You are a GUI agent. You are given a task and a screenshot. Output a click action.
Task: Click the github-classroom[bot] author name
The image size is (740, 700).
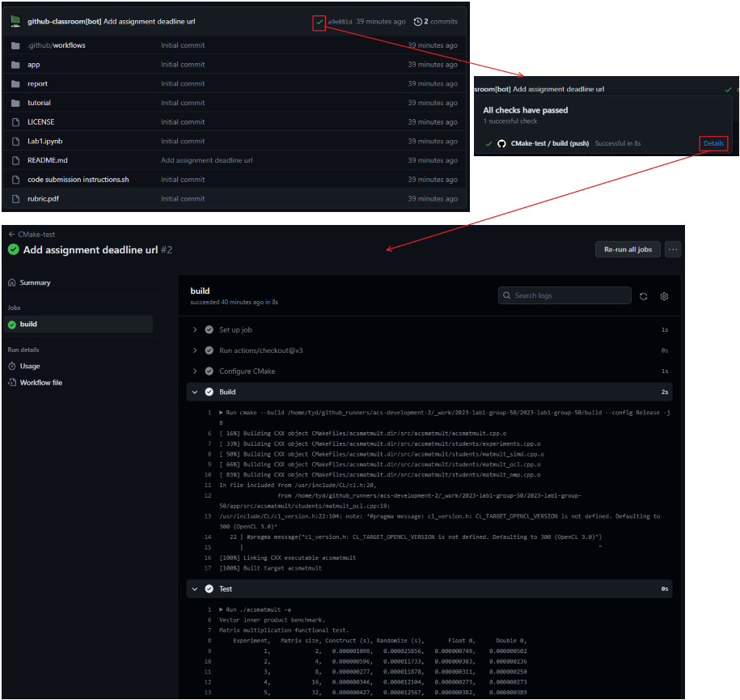pyautogui.click(x=64, y=22)
